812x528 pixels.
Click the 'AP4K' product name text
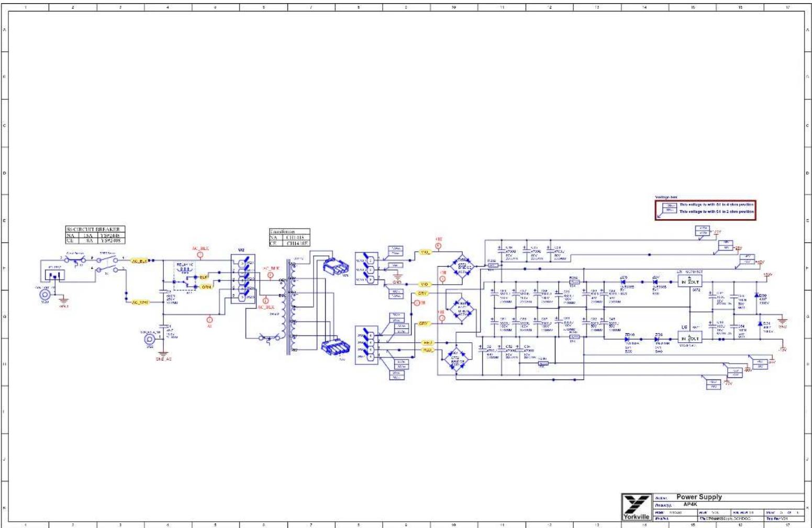[690, 504]
